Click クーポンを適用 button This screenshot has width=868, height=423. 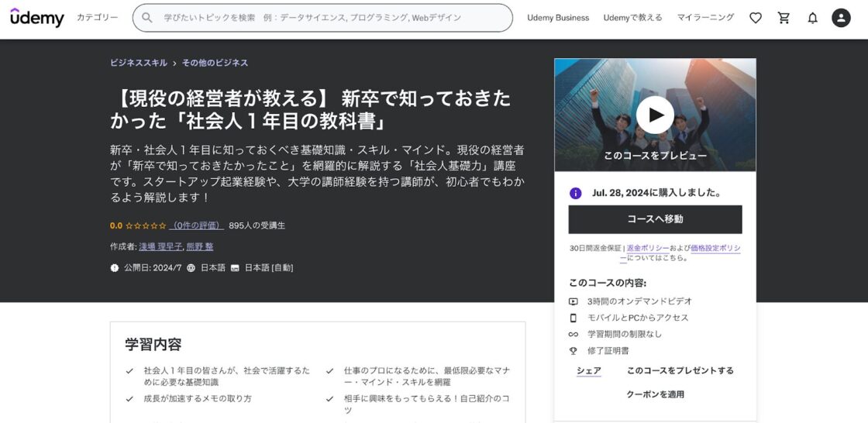(655, 394)
